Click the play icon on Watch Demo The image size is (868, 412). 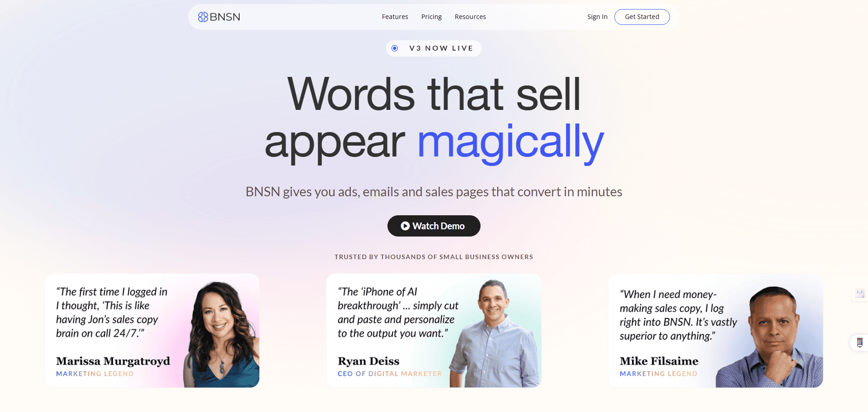(405, 226)
